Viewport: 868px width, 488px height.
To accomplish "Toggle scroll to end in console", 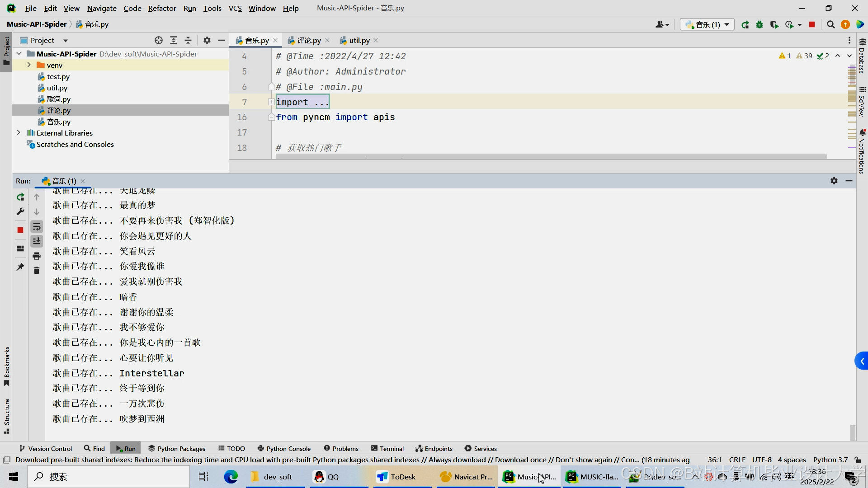I will point(37,241).
